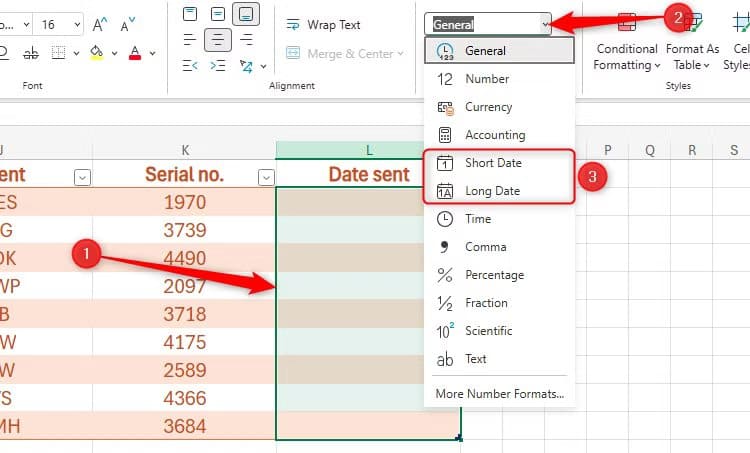
Task: Choose Number format from list
Action: (x=499, y=79)
